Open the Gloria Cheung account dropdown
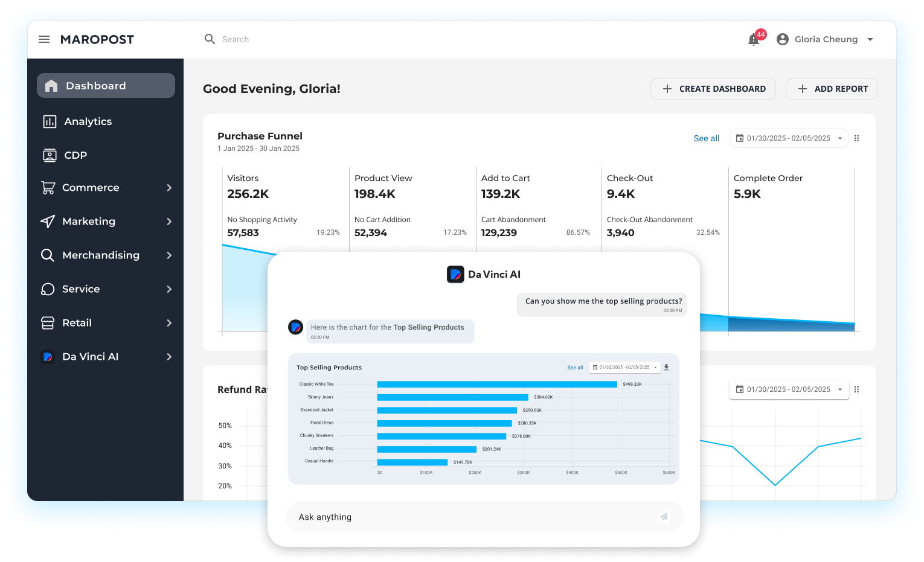The image size is (924, 562). 870,39
